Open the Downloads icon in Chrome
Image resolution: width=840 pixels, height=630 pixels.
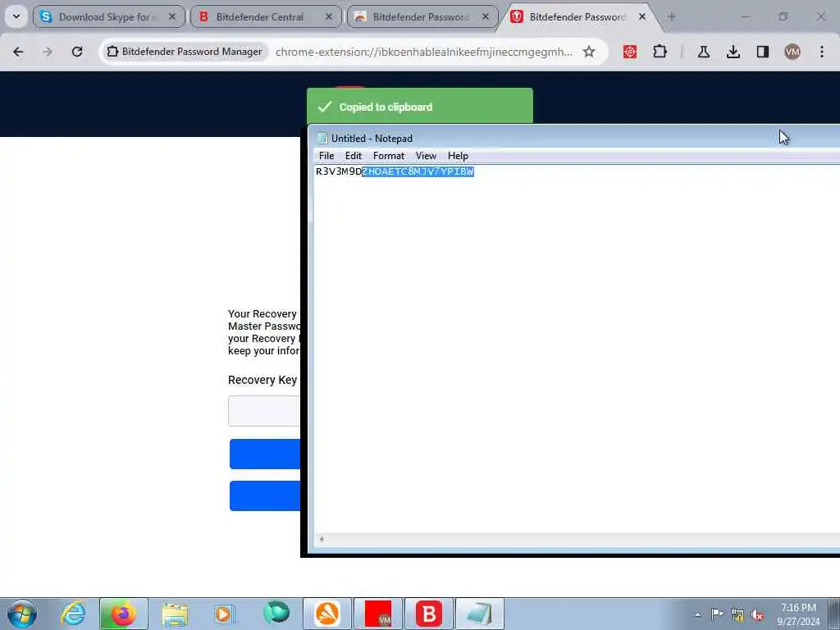click(733, 52)
